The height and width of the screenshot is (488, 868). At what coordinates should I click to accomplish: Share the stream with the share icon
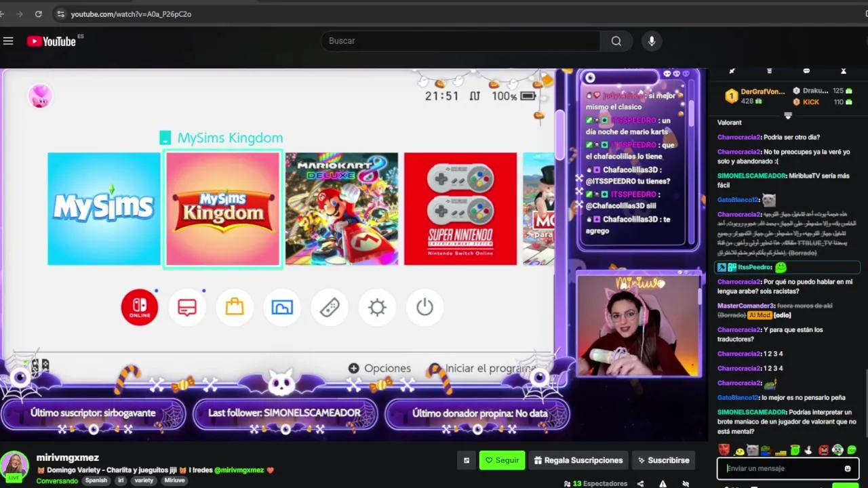640,484
